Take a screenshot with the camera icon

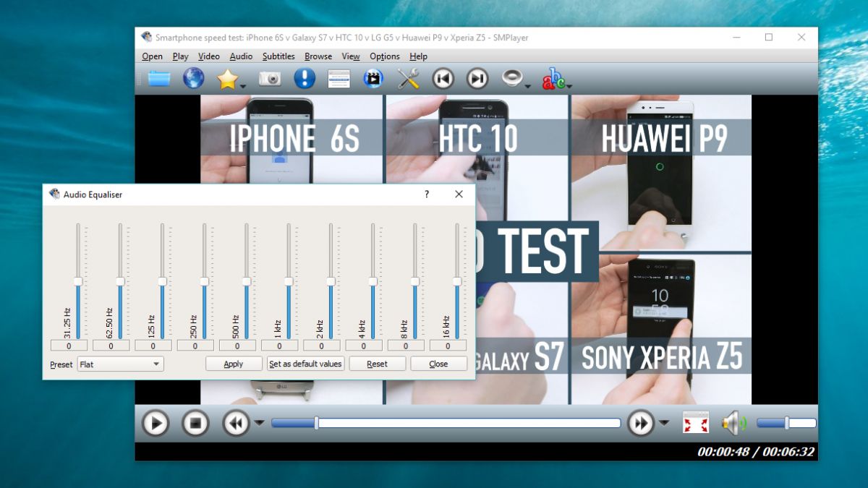270,79
